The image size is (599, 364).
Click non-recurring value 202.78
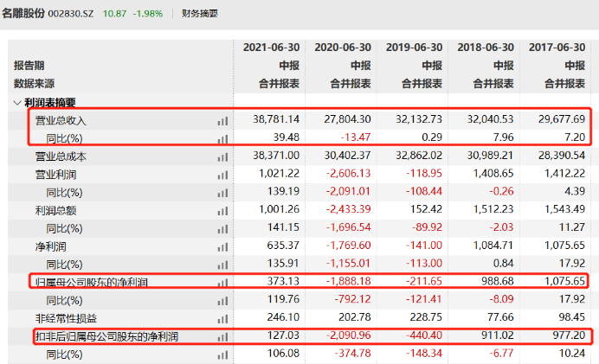(355, 317)
